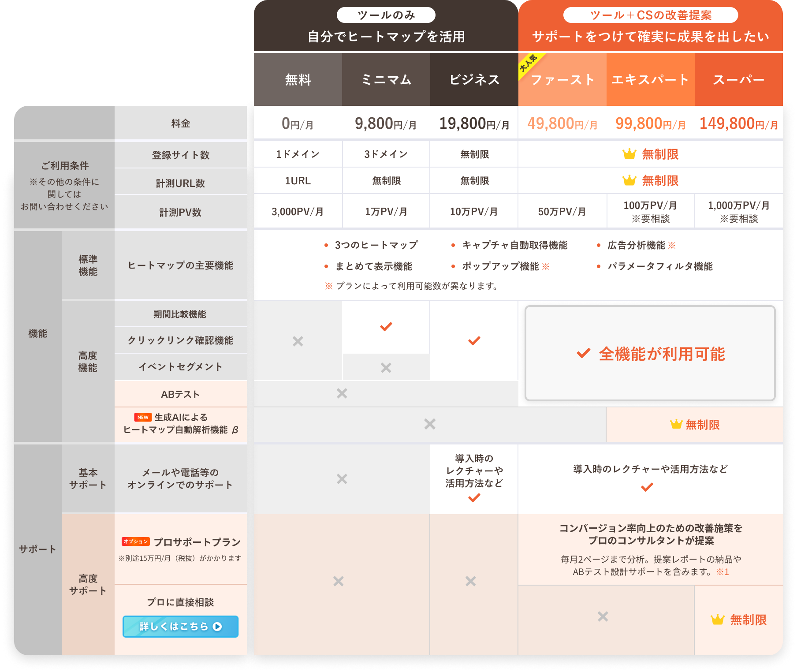
Task: Click the × mark in 基本サポート row
Action: [x=342, y=479]
